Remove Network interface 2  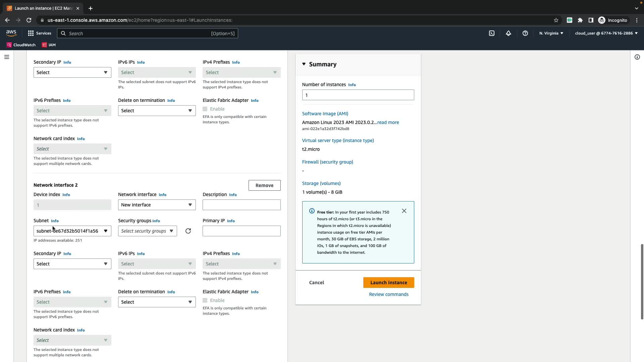coord(264,185)
